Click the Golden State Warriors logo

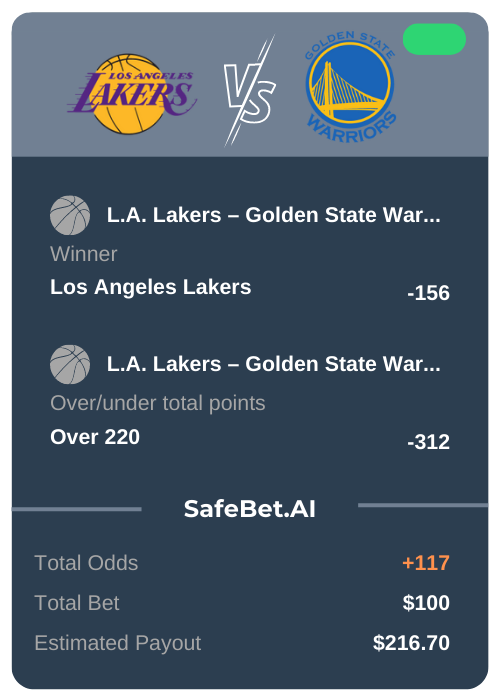[x=350, y=86]
